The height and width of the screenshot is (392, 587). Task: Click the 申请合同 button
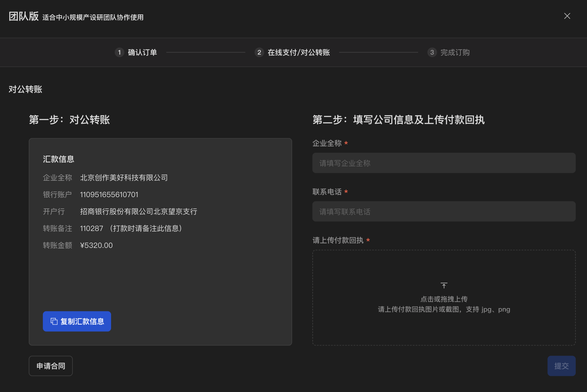tap(51, 366)
